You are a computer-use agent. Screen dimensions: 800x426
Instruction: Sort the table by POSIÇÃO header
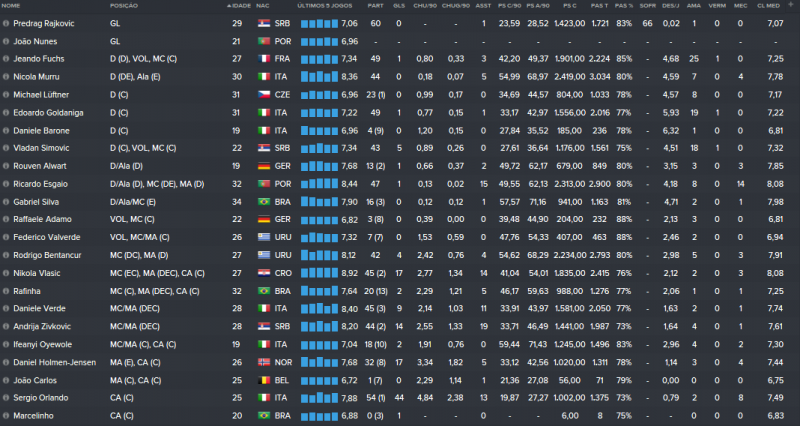(x=125, y=7)
